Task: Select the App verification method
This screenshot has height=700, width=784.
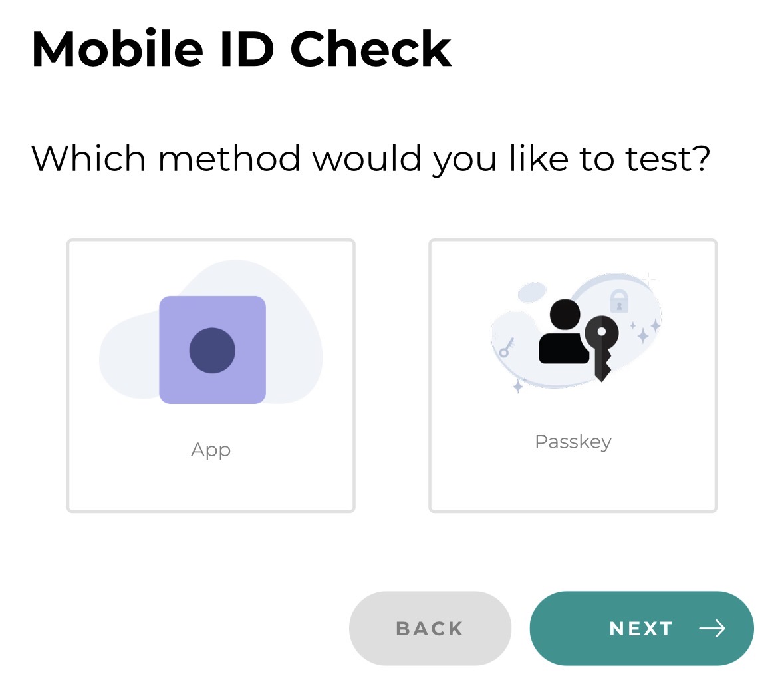Action: coord(211,376)
